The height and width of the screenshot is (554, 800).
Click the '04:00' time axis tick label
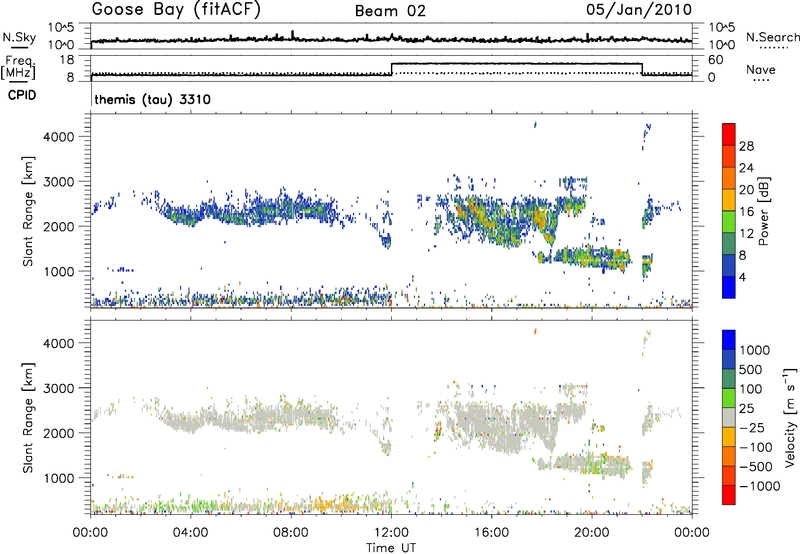191,533
